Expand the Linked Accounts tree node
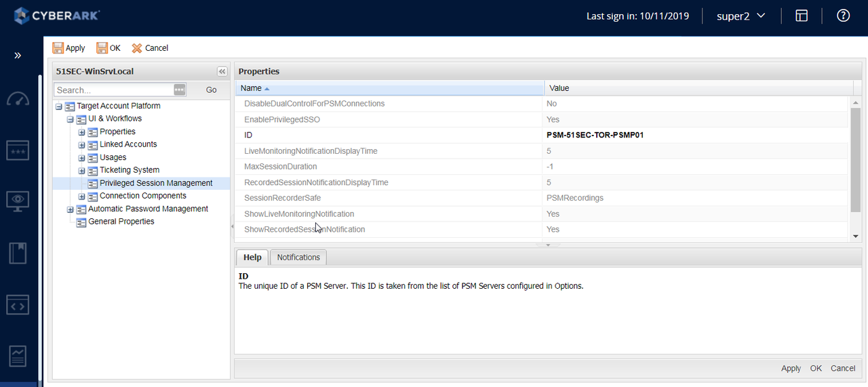Screen dimensions: 868x387 tap(82, 145)
